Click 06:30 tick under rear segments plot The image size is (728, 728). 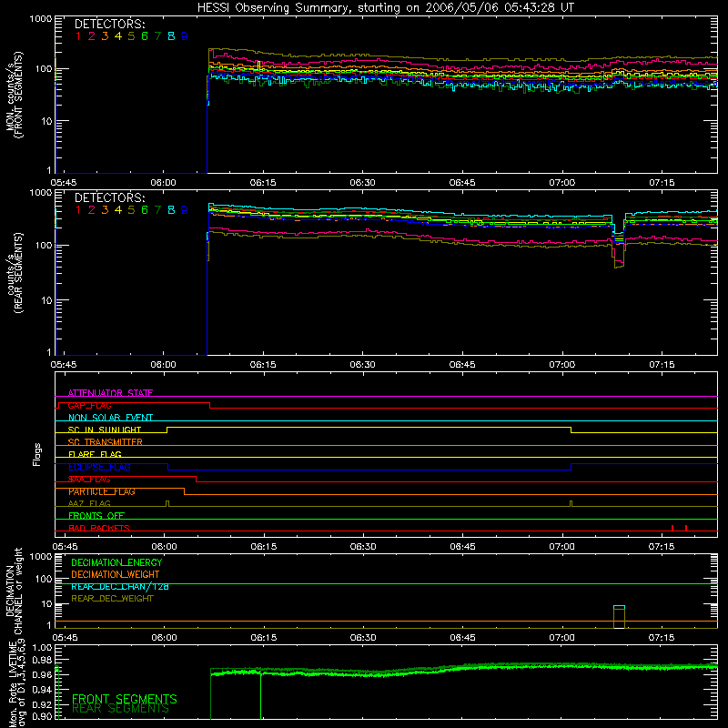362,365
